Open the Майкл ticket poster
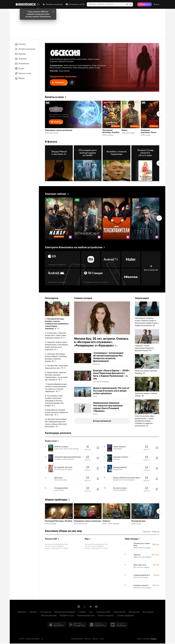Screen dimensions: 175x644 coord(131,114)
